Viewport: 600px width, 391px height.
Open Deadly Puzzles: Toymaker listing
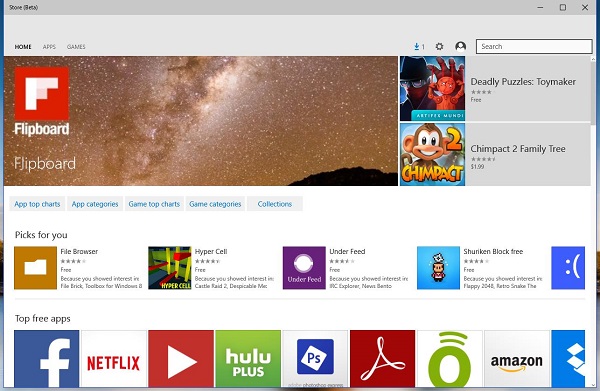[495, 88]
